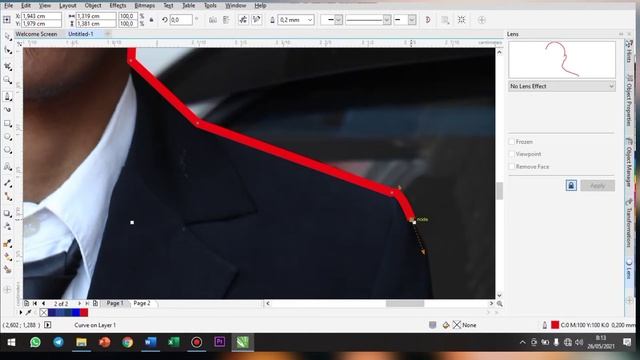Viewport: 640px width, 360px height.
Task: Select the Shape tool in the toolbox
Action: pos(8,50)
